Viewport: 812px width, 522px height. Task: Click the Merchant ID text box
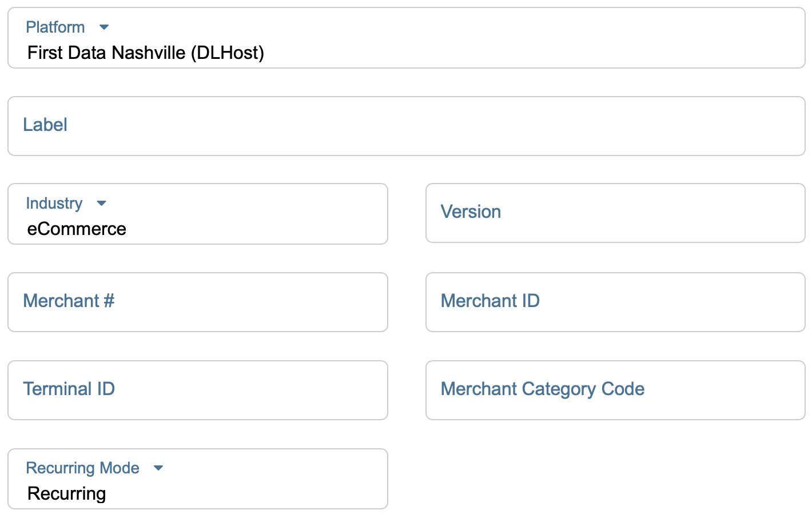click(615, 302)
